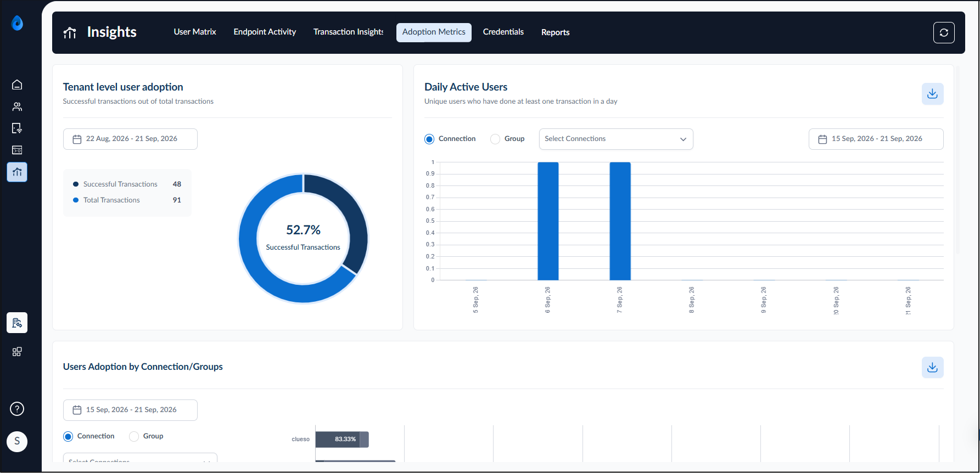Open the Reports tab
This screenshot has height=473, width=980.
(x=555, y=32)
